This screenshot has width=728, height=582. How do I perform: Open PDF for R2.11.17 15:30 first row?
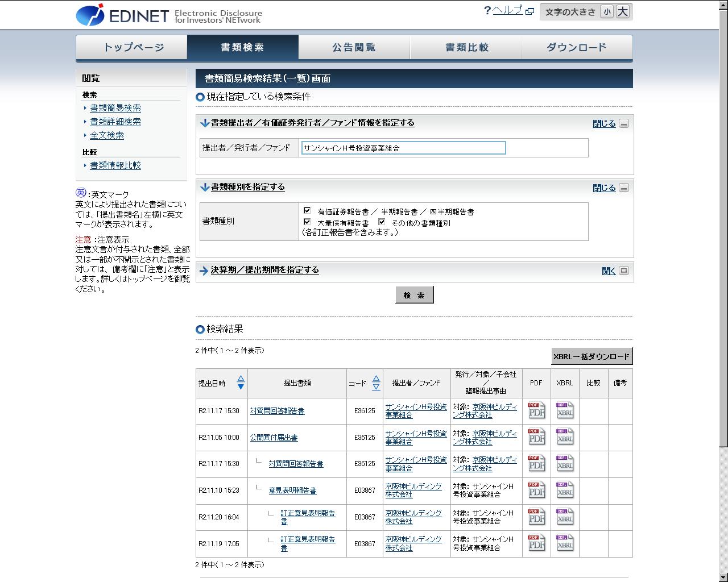pyautogui.click(x=536, y=410)
